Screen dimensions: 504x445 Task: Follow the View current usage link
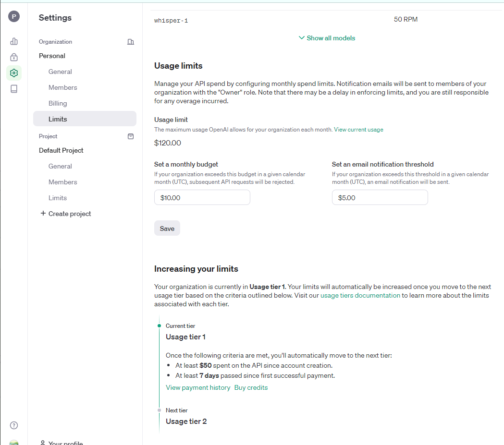pyautogui.click(x=358, y=130)
